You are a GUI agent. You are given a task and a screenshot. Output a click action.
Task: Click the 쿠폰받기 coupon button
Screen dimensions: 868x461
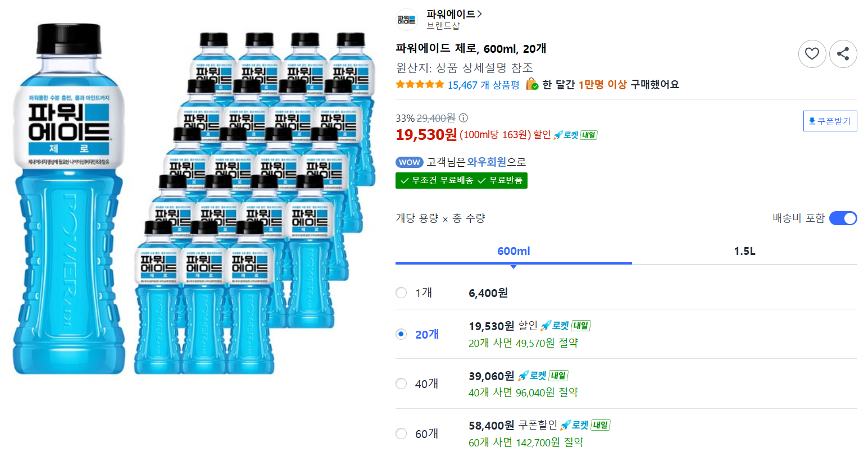(830, 121)
